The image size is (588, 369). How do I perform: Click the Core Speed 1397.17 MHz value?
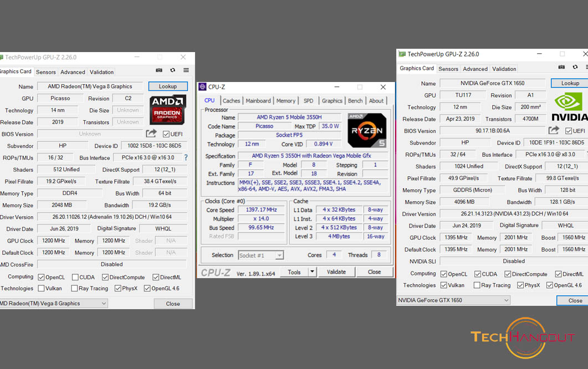(262, 209)
